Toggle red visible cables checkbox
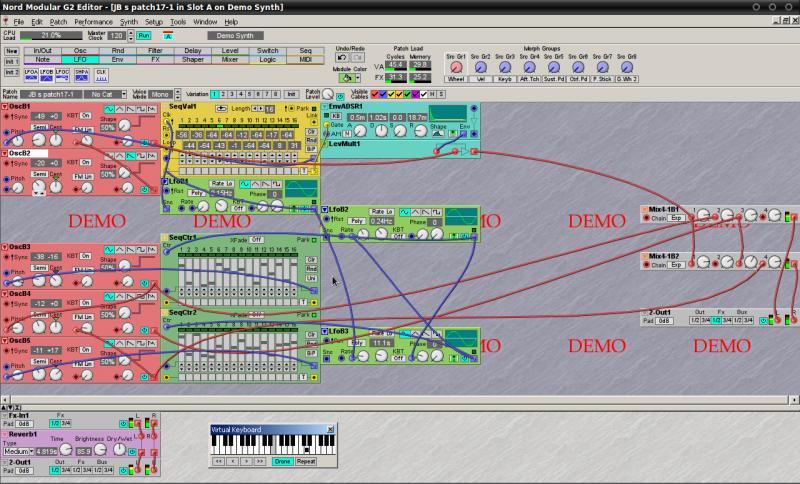 pyautogui.click(x=375, y=94)
